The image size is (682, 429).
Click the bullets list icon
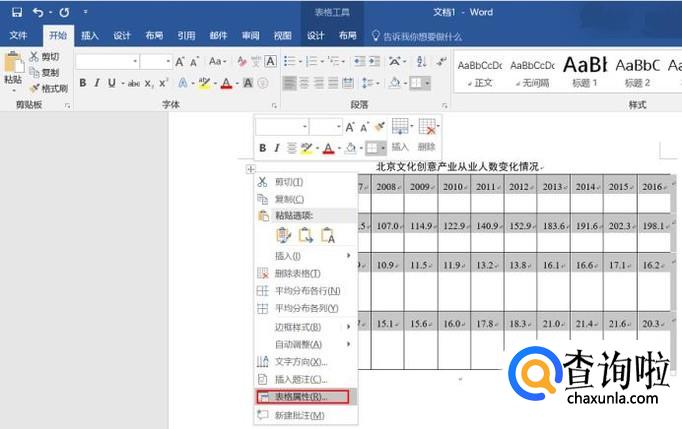[289, 62]
